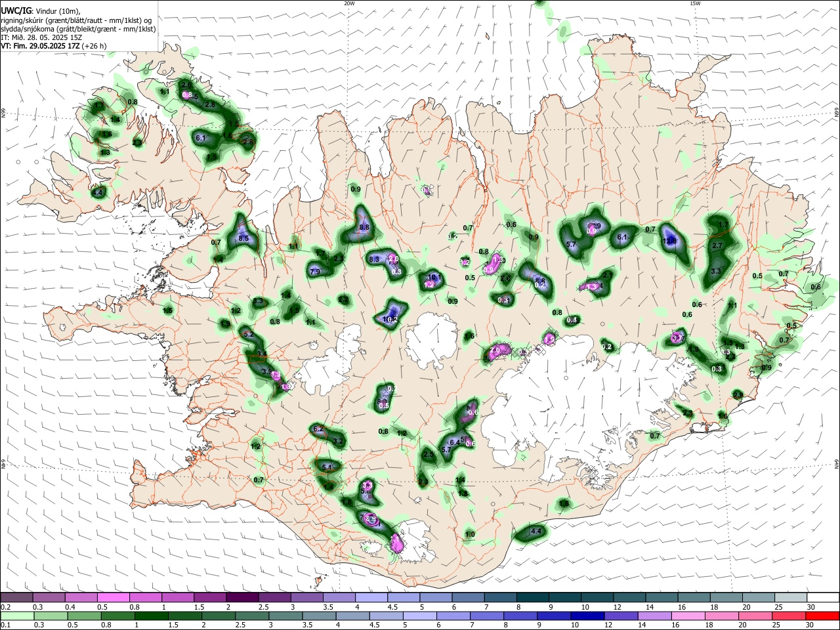Click the 1.0 precipitation value near the south coast
840x630 pixels.
[x=470, y=535]
